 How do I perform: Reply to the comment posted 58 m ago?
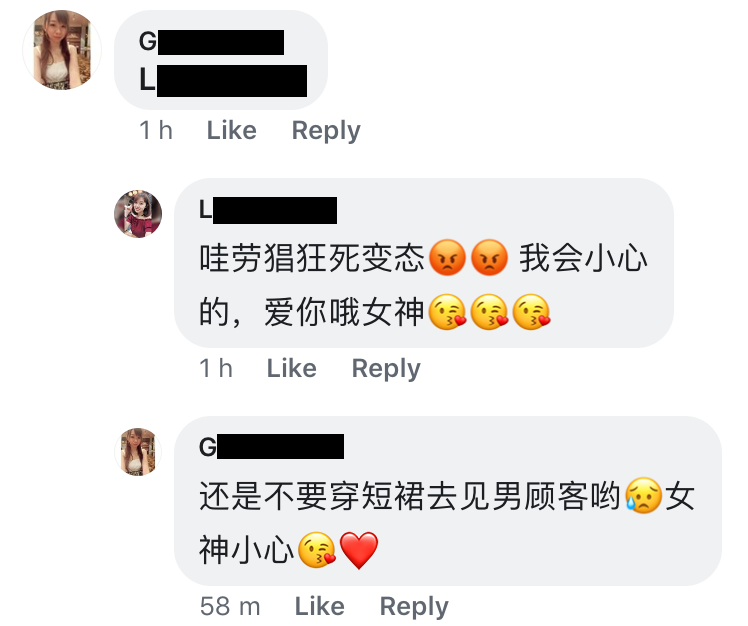(414, 607)
